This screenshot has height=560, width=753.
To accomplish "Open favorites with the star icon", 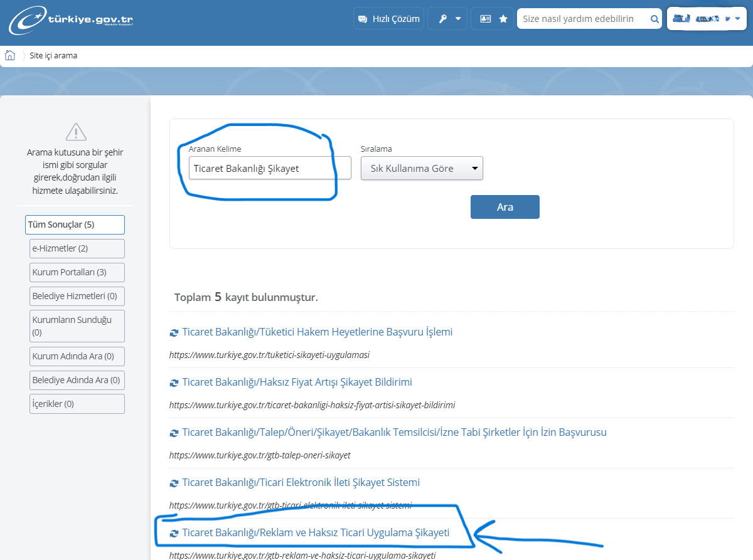I will [503, 19].
